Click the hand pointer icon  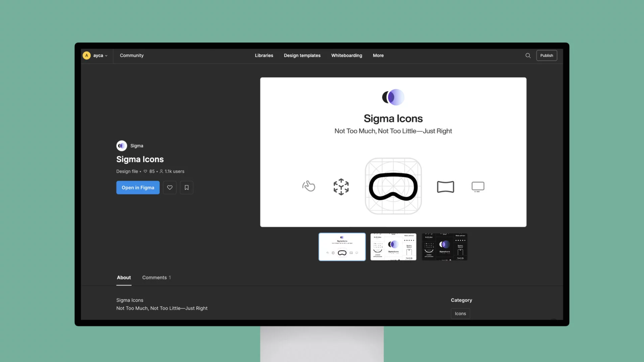pos(308,186)
